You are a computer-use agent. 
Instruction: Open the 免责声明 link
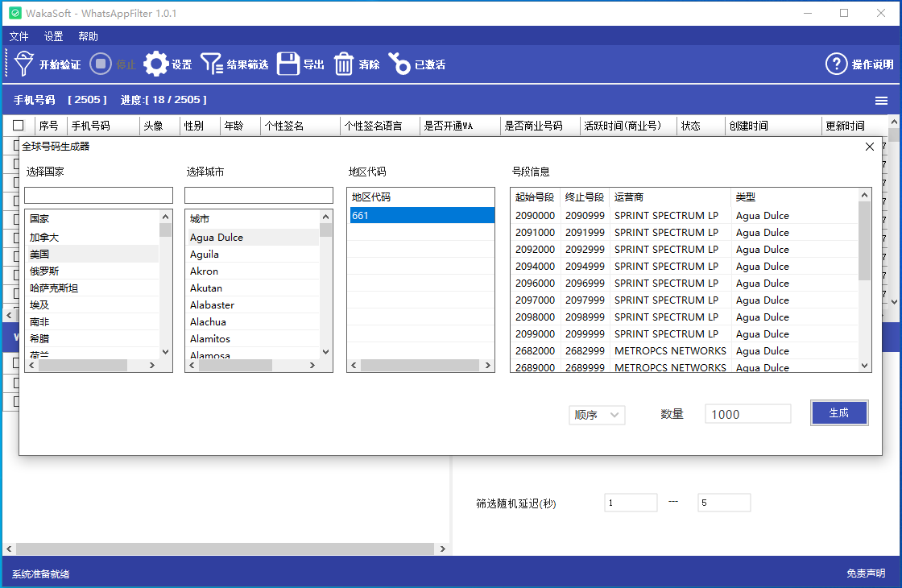click(x=865, y=574)
